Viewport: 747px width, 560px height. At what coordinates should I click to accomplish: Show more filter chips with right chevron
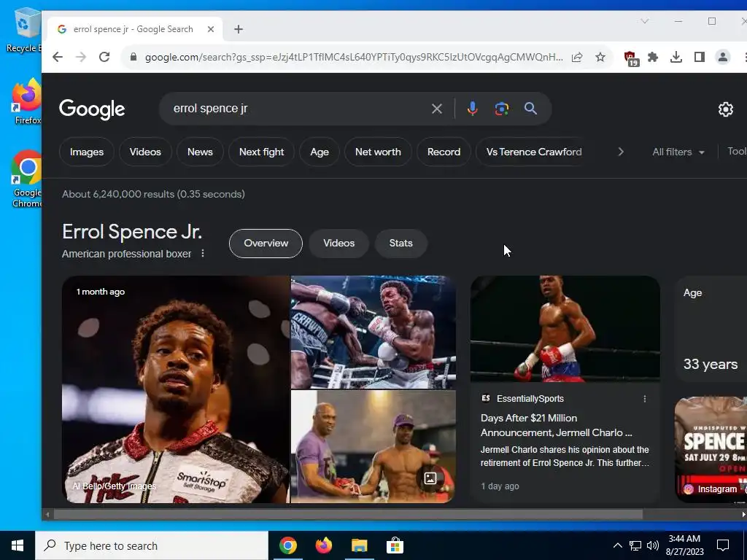pos(621,152)
